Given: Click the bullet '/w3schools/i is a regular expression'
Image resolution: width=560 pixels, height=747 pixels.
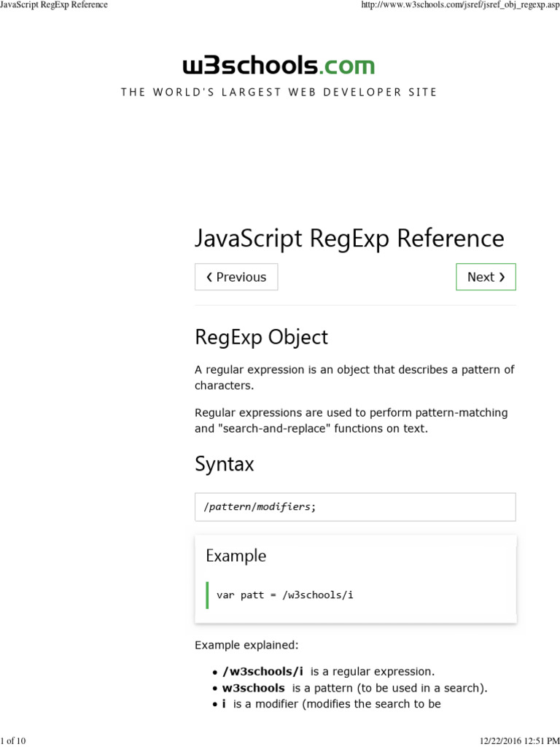Looking at the screenshot, I should pos(324,672).
